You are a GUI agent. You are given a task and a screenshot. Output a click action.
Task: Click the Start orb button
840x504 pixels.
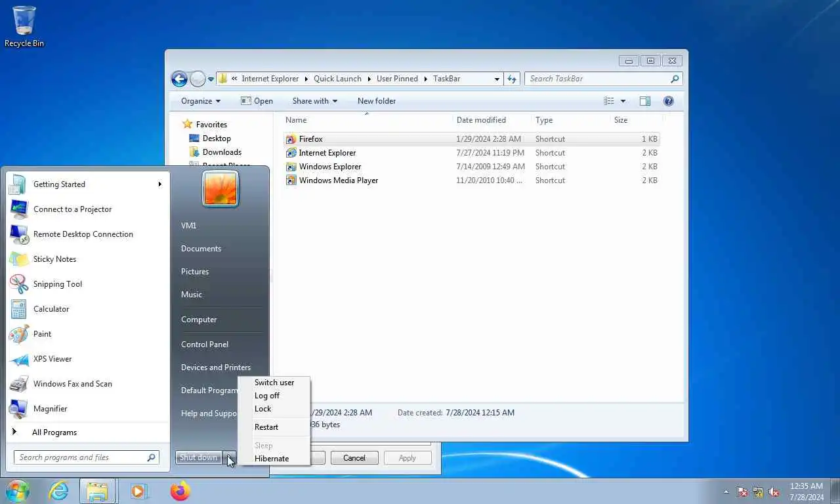coord(18,491)
